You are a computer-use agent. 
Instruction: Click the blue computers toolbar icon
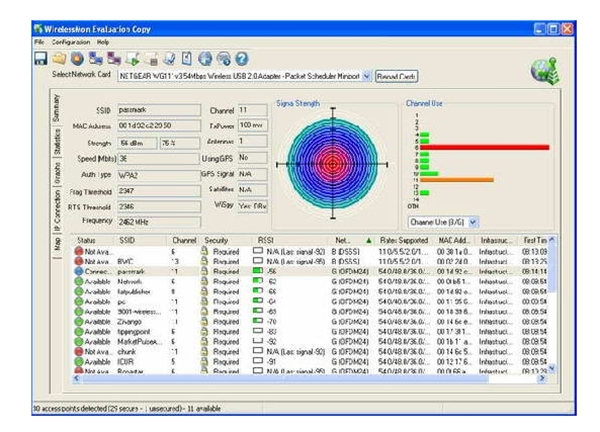pos(96,59)
